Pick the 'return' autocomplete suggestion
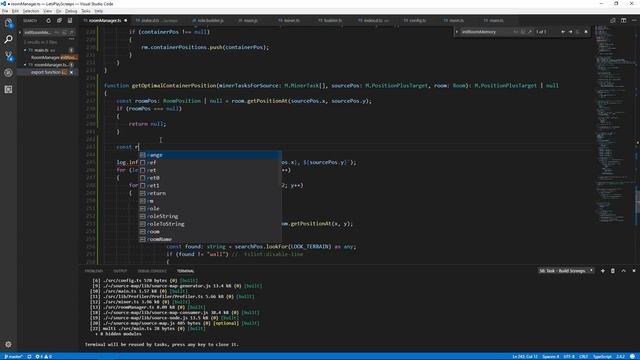This screenshot has width=640, height=360. click(210, 193)
